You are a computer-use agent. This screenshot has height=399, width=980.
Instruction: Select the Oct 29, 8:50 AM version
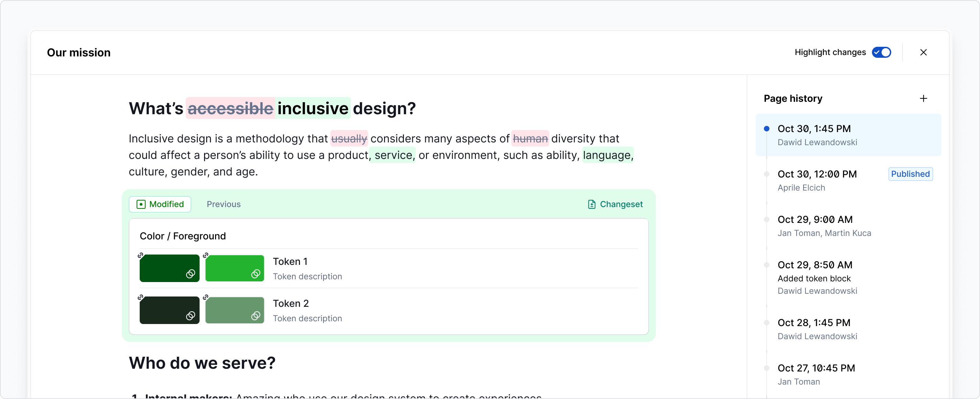[848, 278]
